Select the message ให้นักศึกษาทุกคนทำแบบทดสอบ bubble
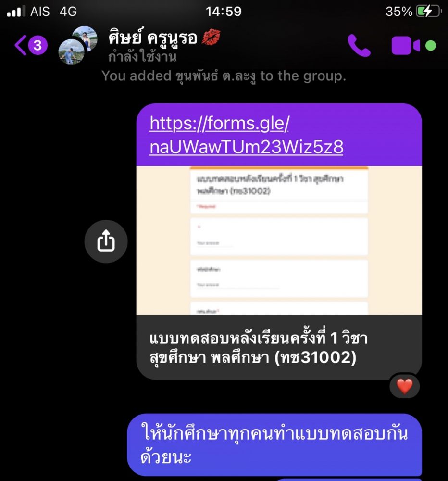The image size is (448, 481). click(274, 444)
